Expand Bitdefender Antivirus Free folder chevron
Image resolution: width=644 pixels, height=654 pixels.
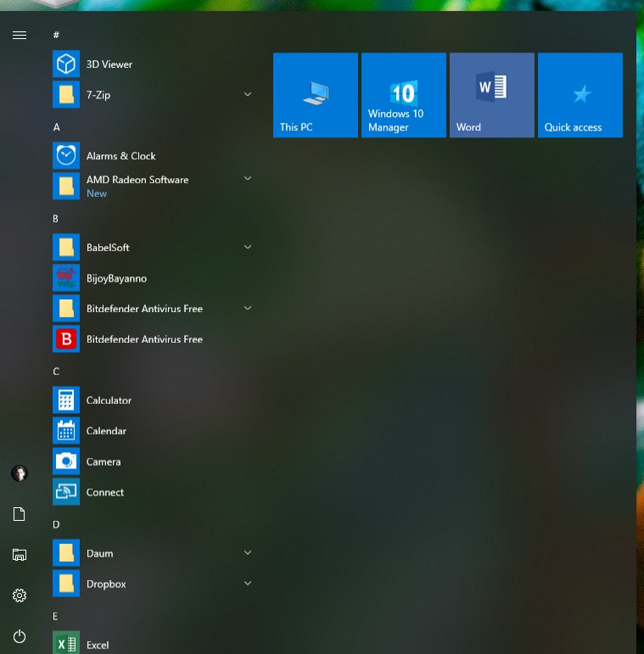click(248, 308)
